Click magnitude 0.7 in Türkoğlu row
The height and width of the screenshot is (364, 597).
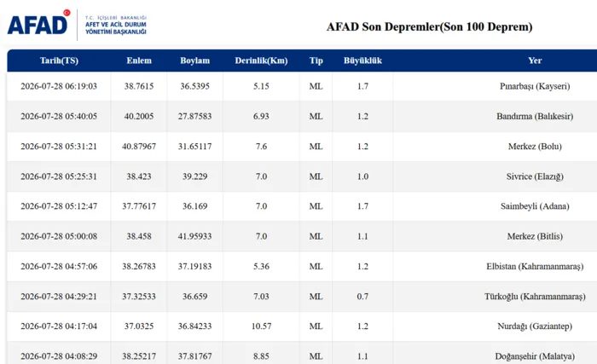point(362,297)
